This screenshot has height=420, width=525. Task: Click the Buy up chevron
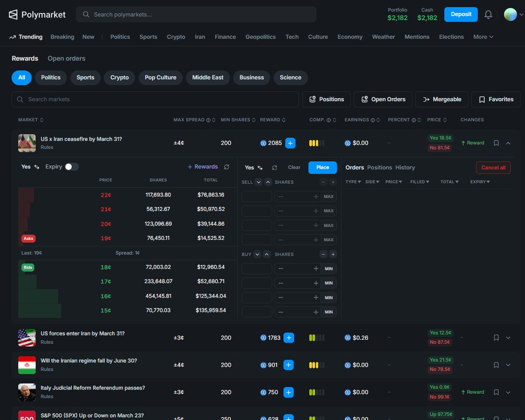[x=267, y=255]
